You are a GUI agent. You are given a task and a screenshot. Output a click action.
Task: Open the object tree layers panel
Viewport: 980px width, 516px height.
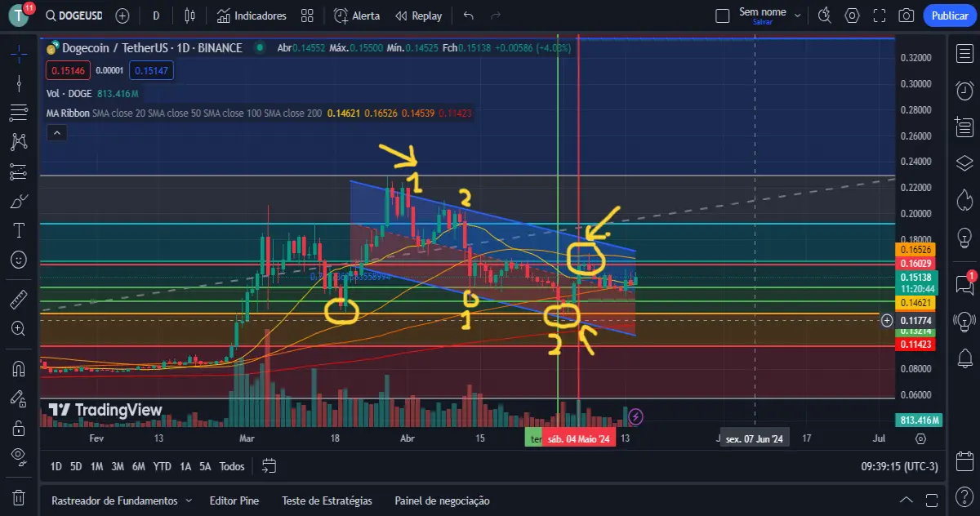pyautogui.click(x=963, y=162)
